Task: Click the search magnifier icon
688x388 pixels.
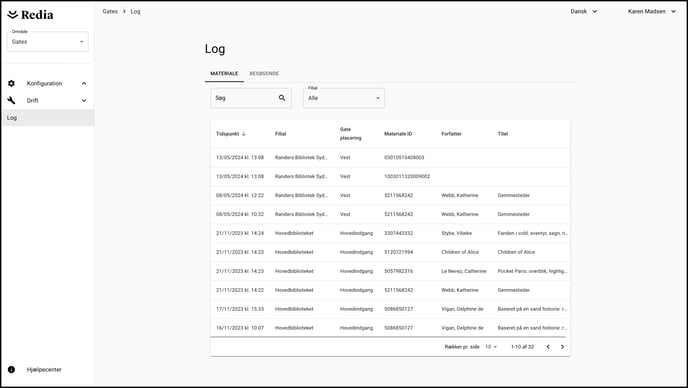Action: (x=282, y=98)
